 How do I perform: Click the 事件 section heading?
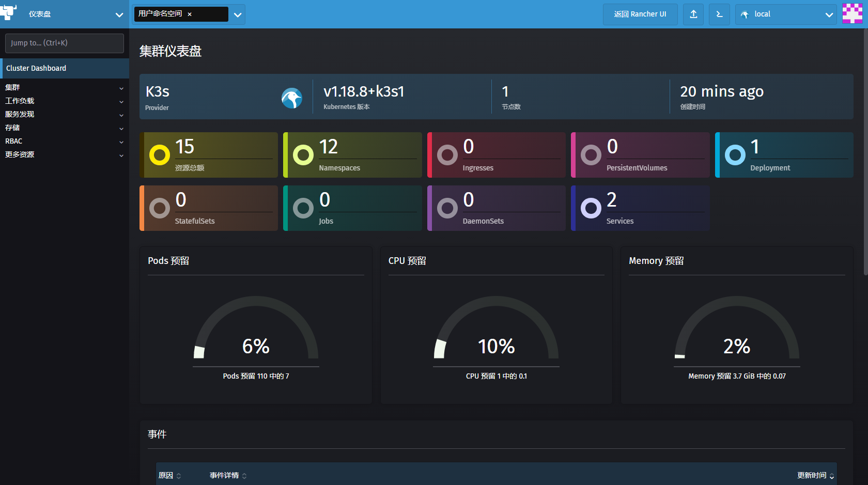[x=157, y=434]
